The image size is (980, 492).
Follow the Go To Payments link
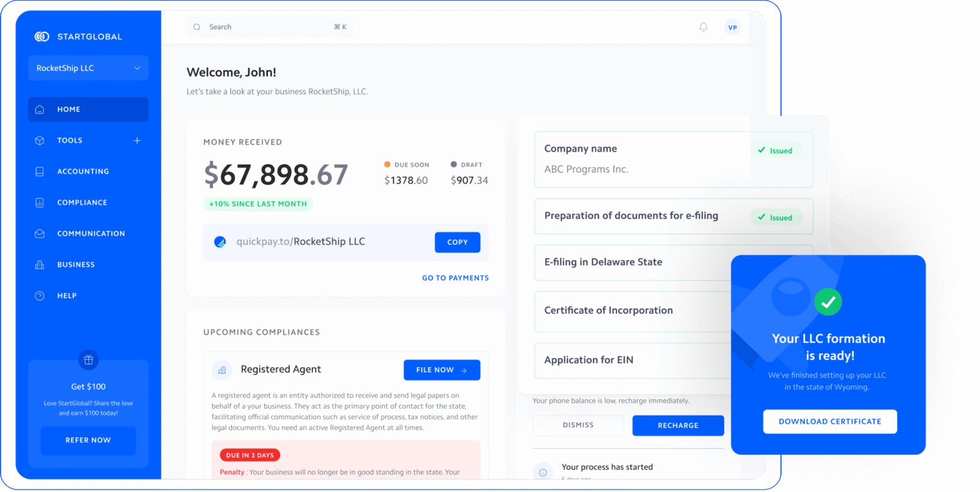coord(455,278)
